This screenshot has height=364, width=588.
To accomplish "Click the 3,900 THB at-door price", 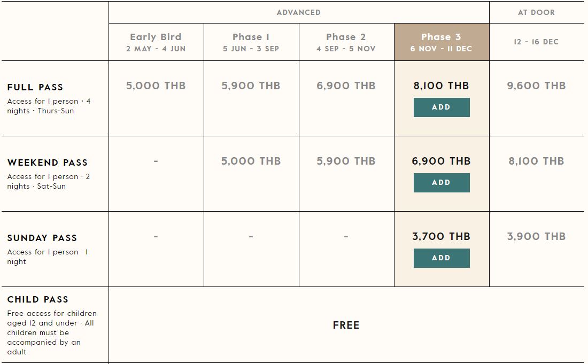I will click(x=536, y=236).
